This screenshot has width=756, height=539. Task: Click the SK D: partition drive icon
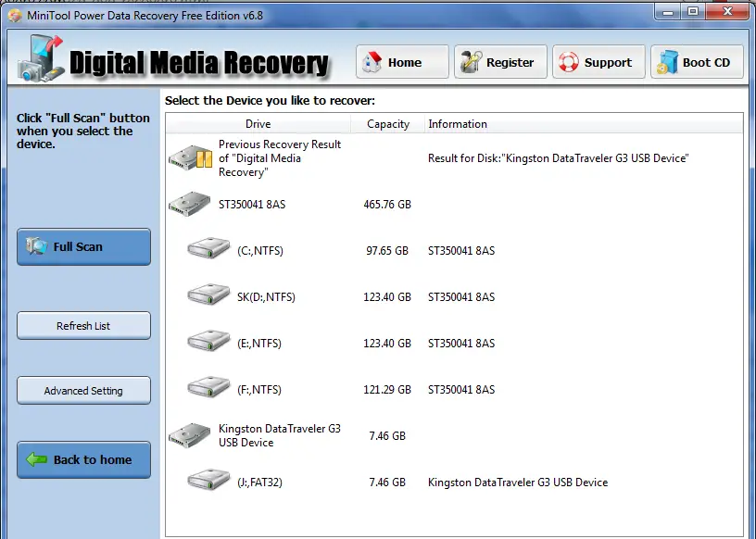(208, 295)
